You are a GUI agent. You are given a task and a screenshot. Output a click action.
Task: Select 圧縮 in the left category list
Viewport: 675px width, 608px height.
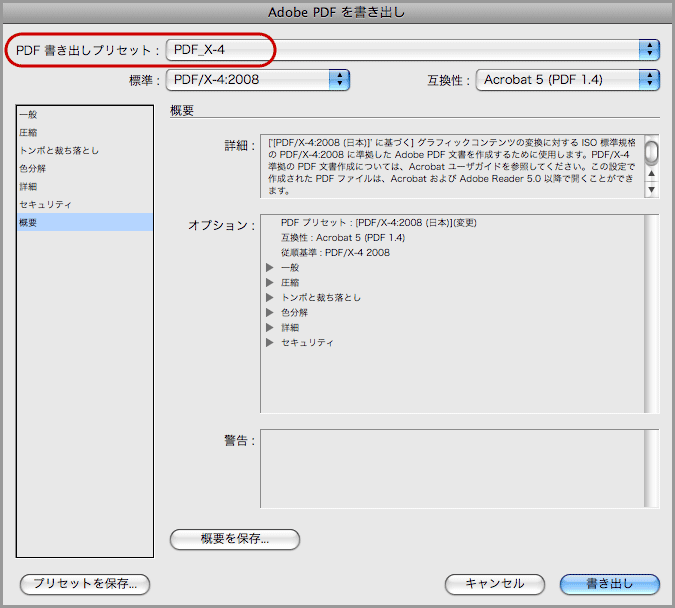[85, 133]
